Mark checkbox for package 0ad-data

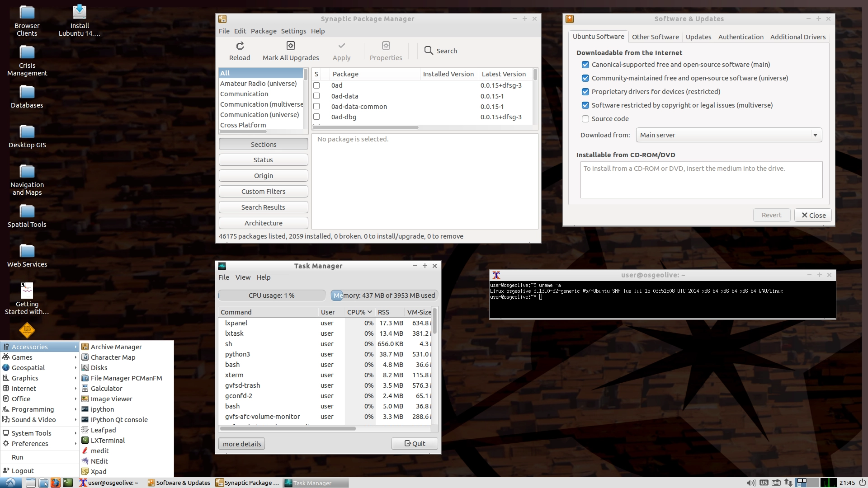pyautogui.click(x=316, y=96)
